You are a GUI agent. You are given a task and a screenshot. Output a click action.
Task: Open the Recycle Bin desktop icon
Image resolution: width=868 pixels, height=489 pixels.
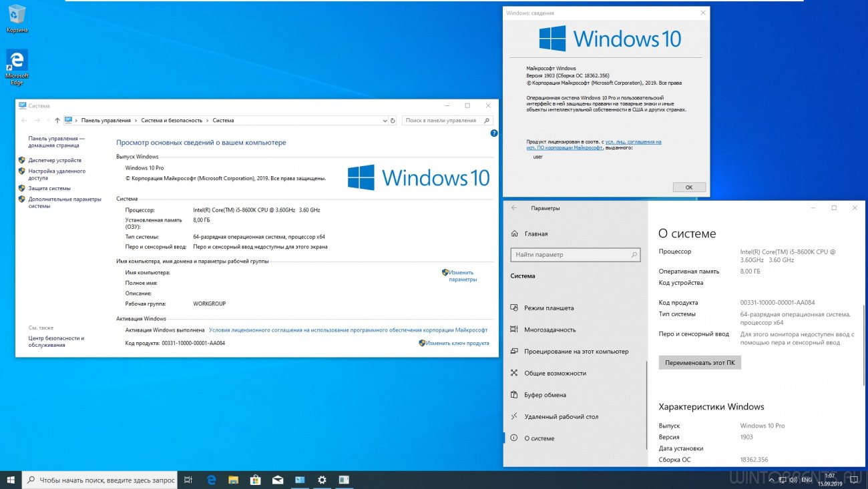[x=17, y=19]
